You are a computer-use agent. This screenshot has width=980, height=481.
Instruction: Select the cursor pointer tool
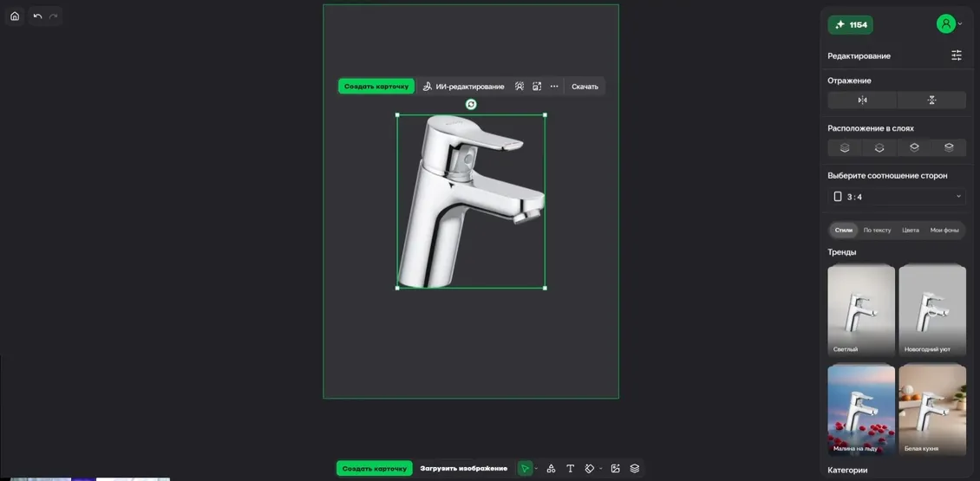coord(525,469)
